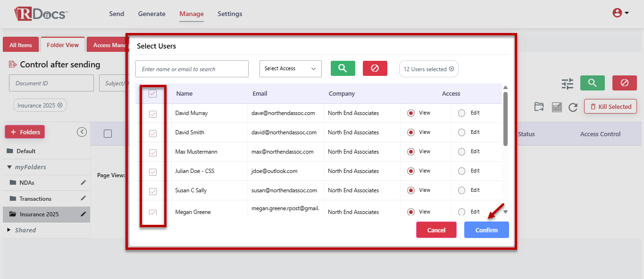The height and width of the screenshot is (279, 644).
Task: Cancel the Select Users dialog
Action: [436, 230]
